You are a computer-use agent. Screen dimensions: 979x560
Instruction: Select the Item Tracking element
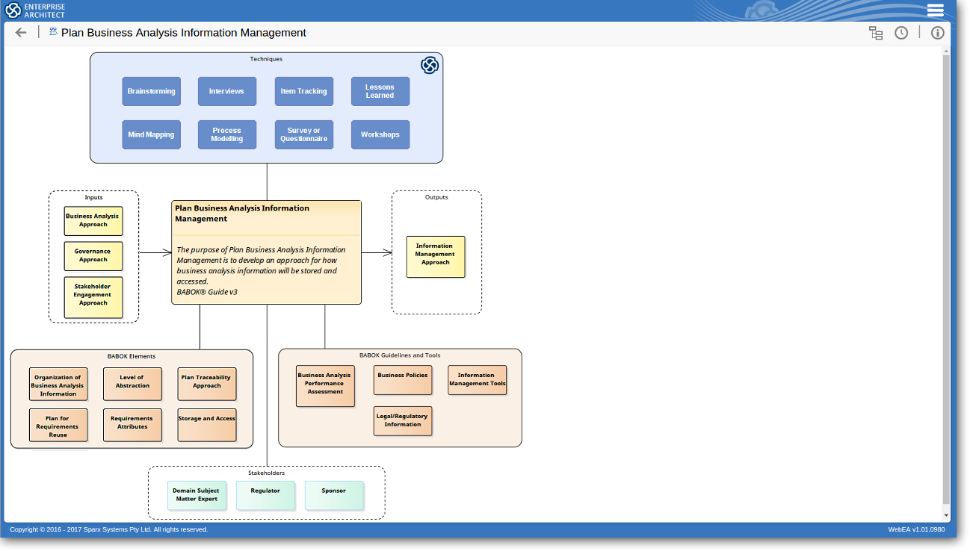click(x=304, y=91)
